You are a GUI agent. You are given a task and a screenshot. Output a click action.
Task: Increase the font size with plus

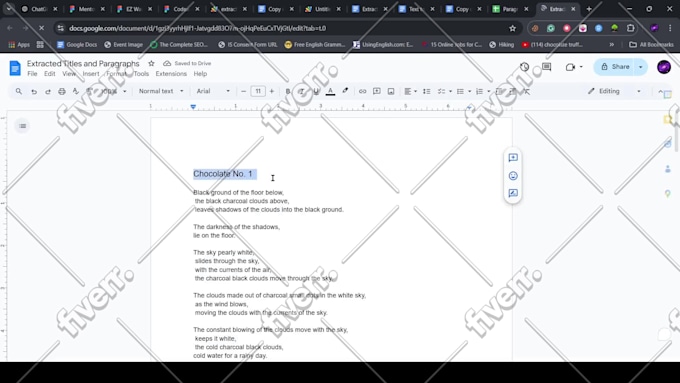coord(272,91)
